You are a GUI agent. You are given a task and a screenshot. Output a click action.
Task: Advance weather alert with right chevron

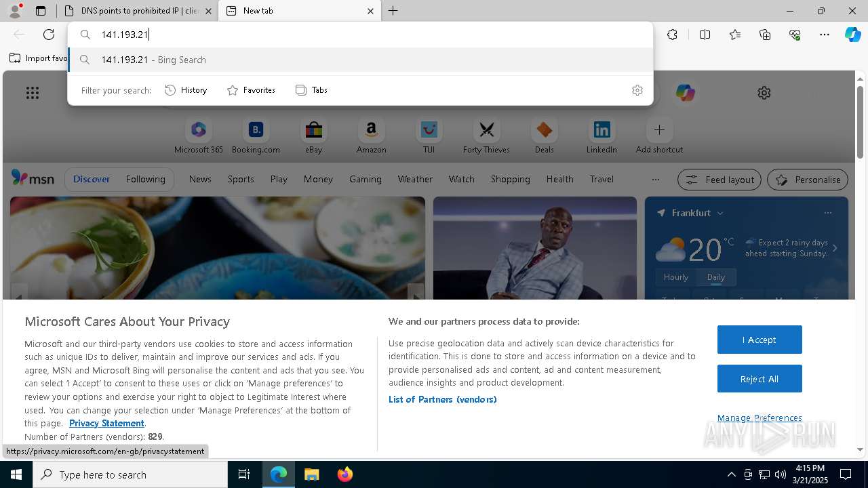835,248
